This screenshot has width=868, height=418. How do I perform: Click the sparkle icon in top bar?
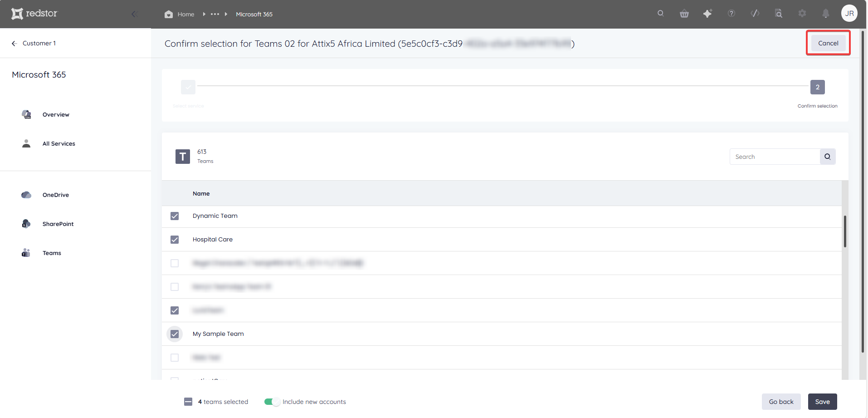click(x=707, y=14)
